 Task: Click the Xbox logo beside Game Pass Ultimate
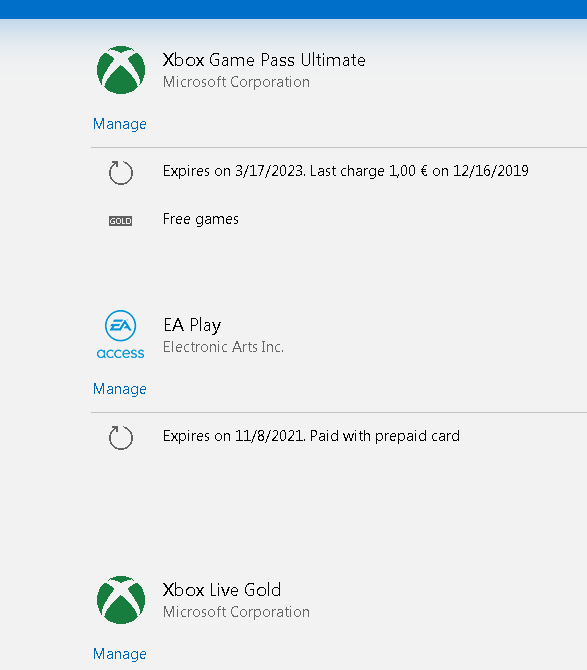[121, 70]
